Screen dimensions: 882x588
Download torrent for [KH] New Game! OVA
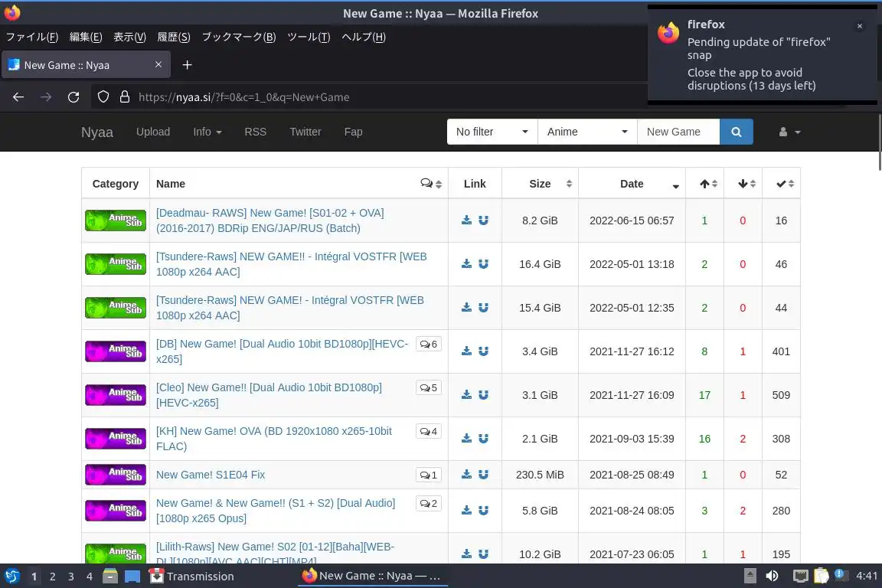tap(466, 439)
